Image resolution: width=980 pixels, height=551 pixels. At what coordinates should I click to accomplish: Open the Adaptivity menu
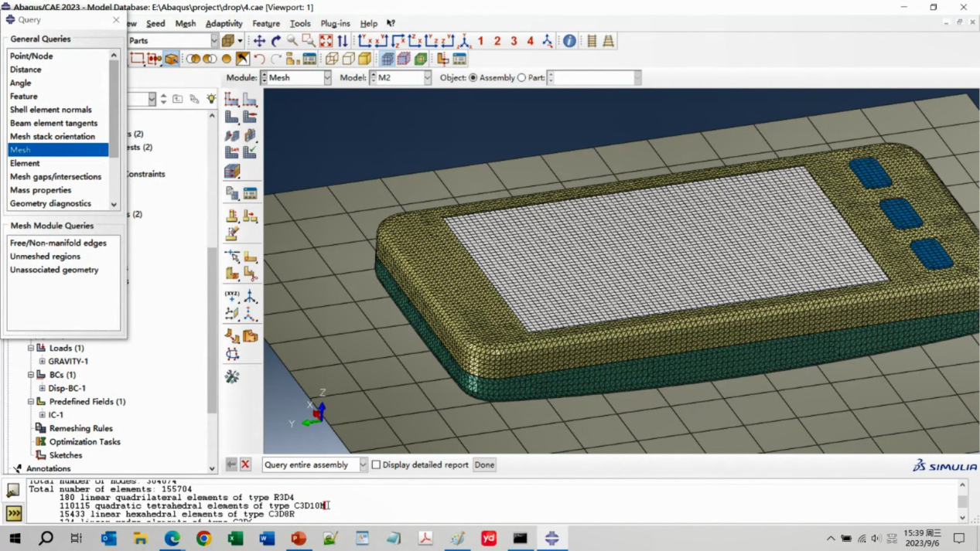[x=224, y=23]
